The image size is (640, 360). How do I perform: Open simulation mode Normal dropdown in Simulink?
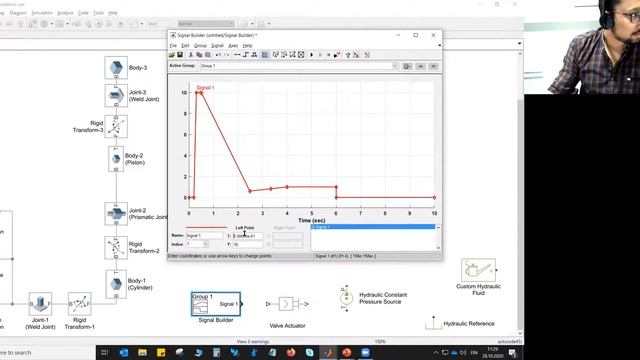pyautogui.click(x=207, y=24)
